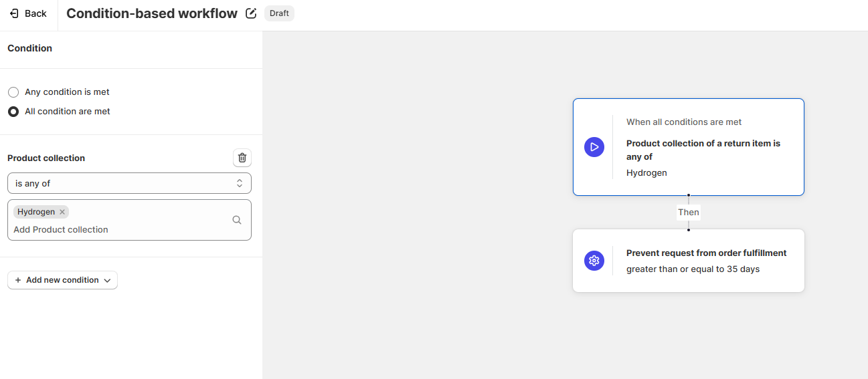The image size is (868, 379).
Task: Select the When all conditions are met card
Action: tap(689, 147)
